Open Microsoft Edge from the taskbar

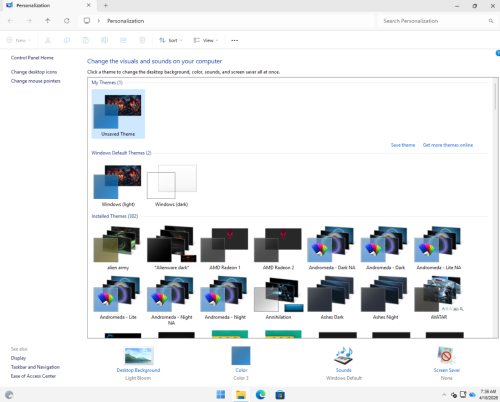pos(260,395)
